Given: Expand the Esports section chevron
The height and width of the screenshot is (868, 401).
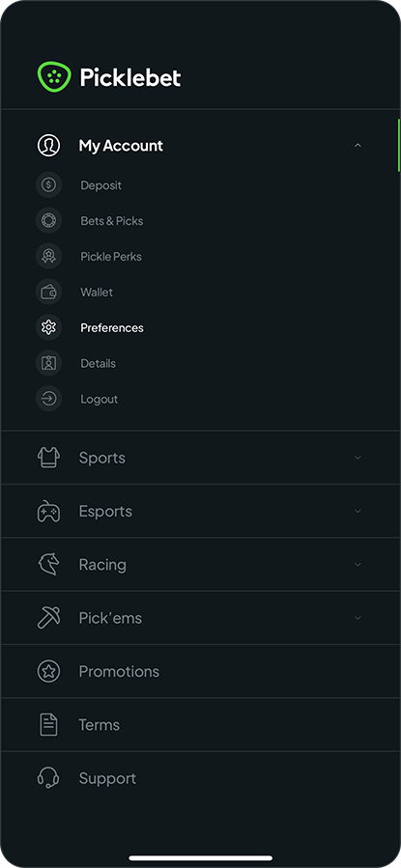Looking at the screenshot, I should click(358, 511).
